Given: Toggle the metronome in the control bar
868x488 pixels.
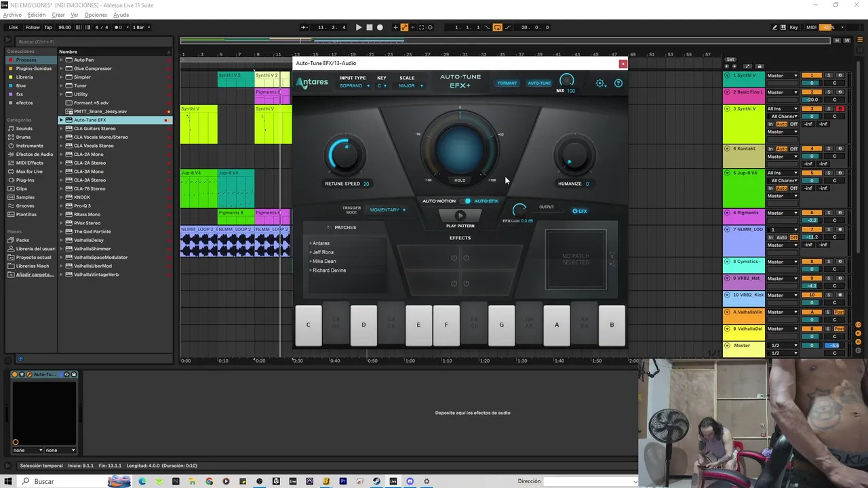Looking at the screenshot, I should tap(119, 27).
